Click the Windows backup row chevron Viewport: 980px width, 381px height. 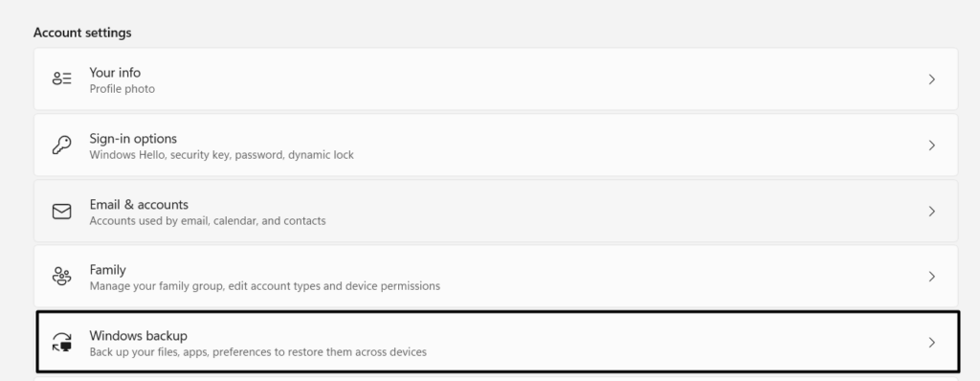(931, 342)
